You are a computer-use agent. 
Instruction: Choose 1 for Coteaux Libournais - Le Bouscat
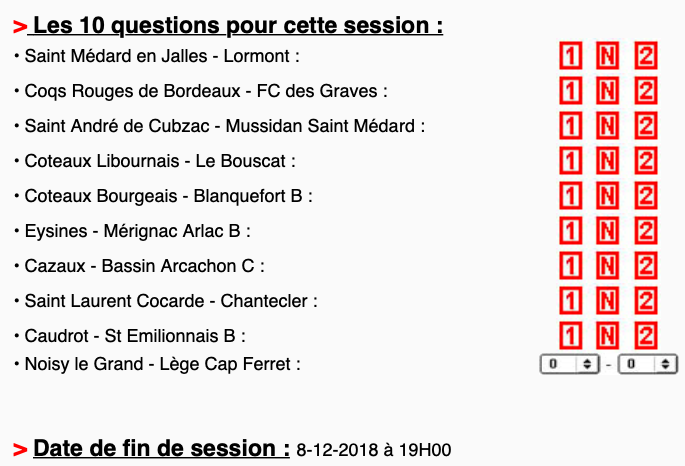click(569, 160)
